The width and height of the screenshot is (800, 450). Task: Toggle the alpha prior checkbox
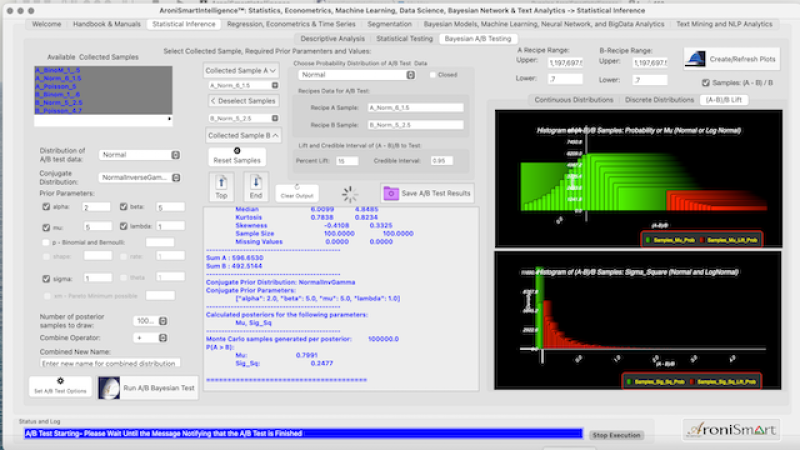pos(46,207)
